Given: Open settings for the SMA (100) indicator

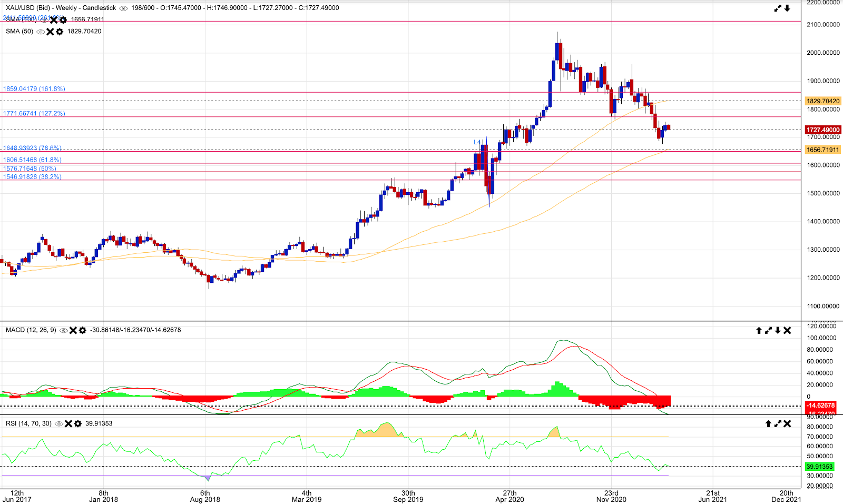Looking at the screenshot, I should pyautogui.click(x=63, y=20).
